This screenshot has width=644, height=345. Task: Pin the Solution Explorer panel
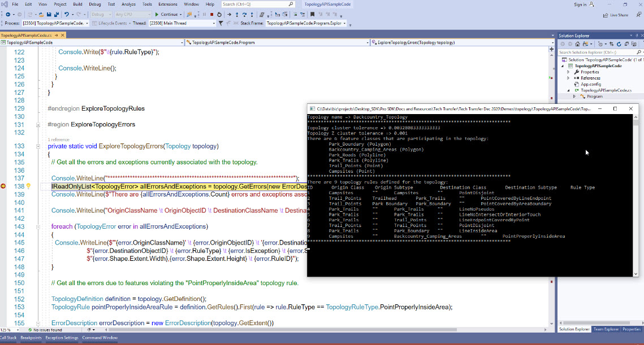pyautogui.click(x=637, y=35)
